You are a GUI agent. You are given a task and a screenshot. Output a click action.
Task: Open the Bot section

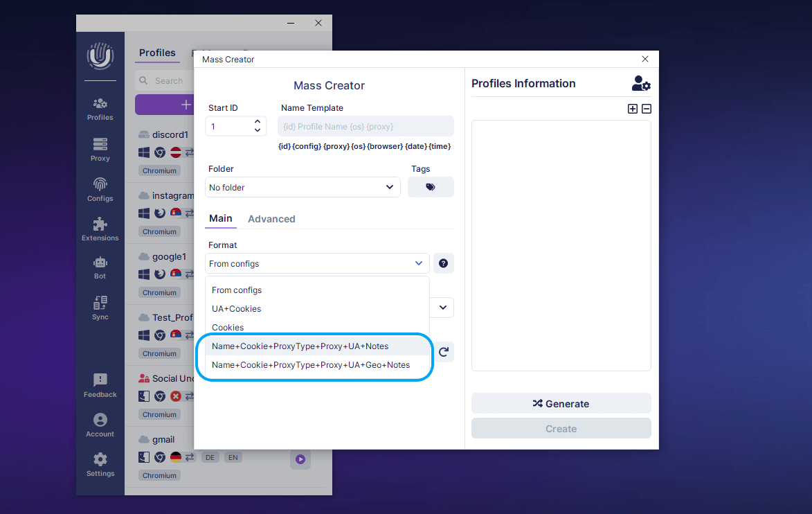(x=100, y=267)
